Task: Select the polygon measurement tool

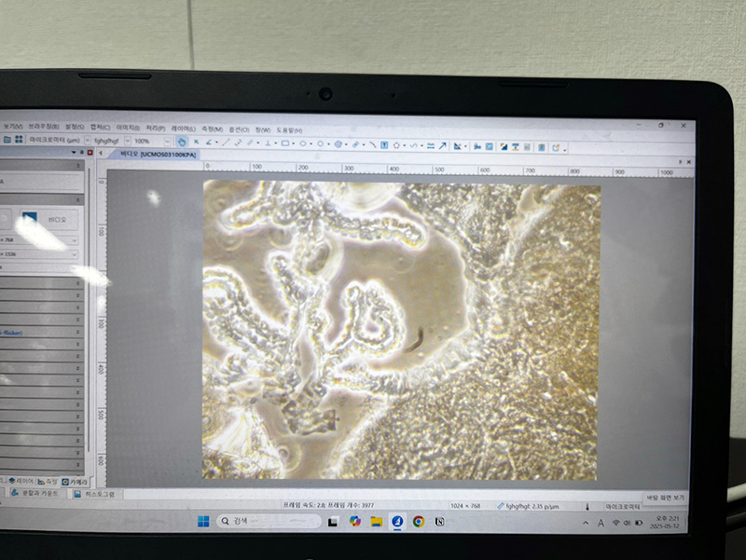Action: click(x=397, y=144)
